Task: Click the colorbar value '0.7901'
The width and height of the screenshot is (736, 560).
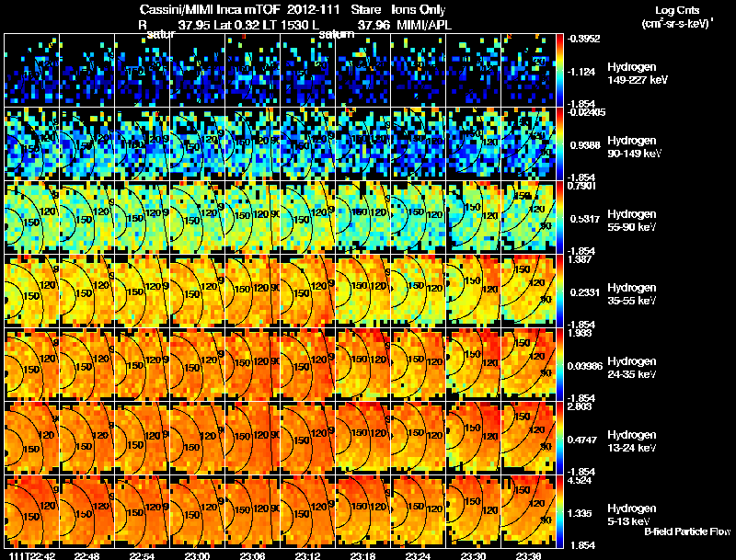Action: click(x=581, y=186)
